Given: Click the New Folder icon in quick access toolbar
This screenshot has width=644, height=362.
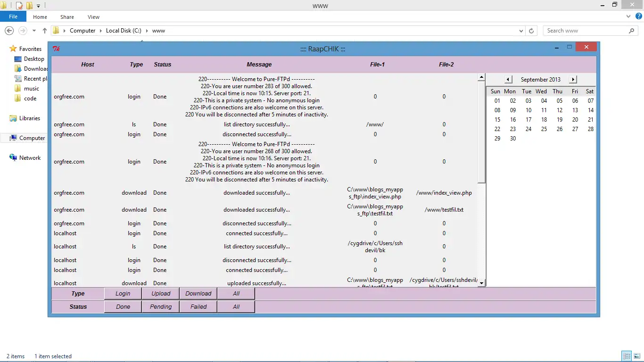Looking at the screenshot, I should pos(29,6).
